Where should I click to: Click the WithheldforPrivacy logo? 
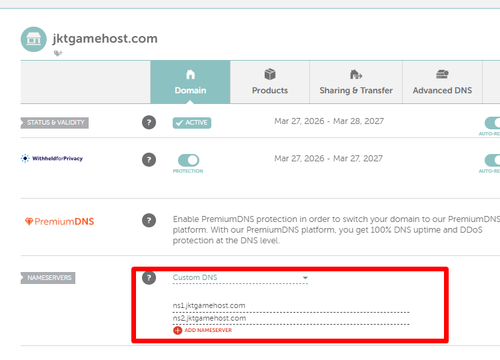[x=52, y=158]
